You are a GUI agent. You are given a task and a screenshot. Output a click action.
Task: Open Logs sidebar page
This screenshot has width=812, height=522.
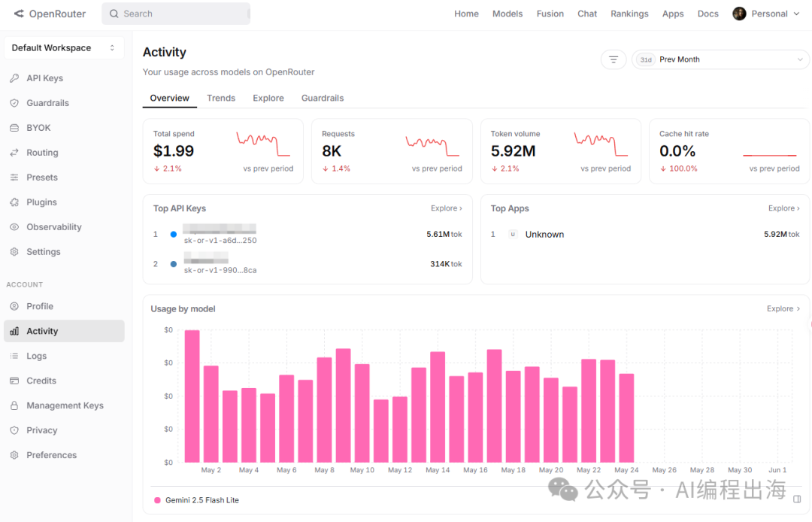[64, 357]
